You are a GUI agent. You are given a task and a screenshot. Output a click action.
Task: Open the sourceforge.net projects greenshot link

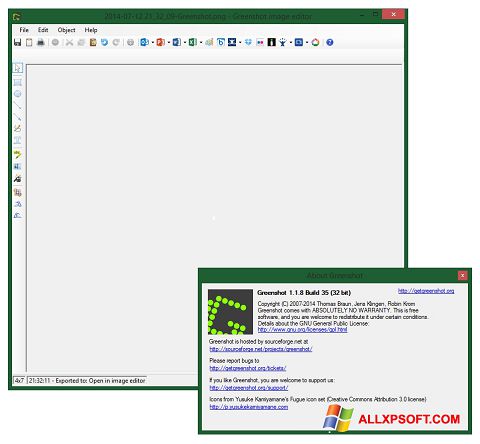pyautogui.click(x=261, y=349)
